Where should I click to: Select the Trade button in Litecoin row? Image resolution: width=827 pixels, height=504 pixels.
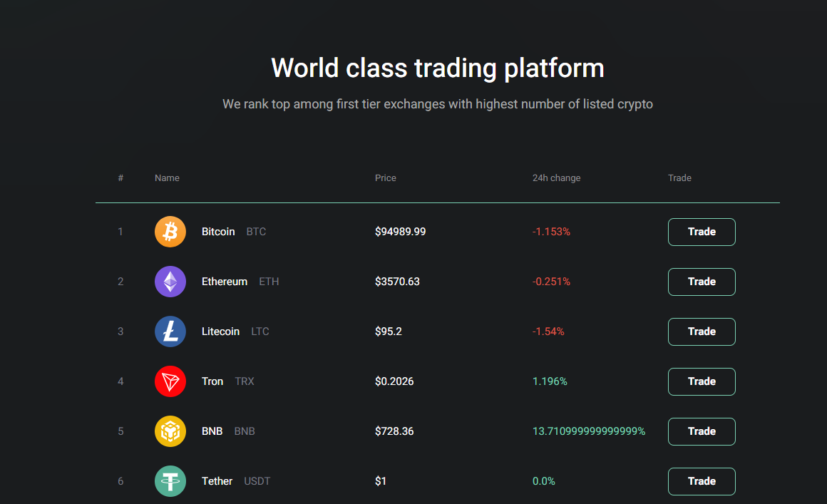(x=702, y=331)
